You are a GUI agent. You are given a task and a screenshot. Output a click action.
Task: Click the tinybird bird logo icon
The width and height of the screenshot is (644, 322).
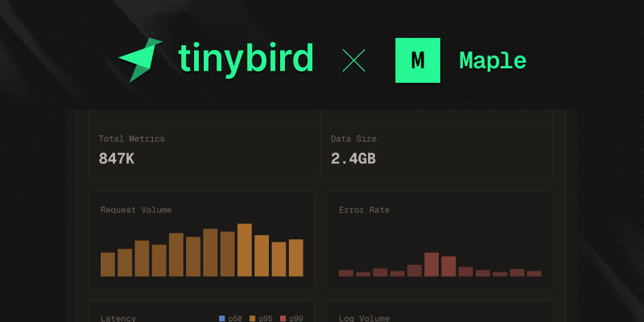(x=139, y=60)
